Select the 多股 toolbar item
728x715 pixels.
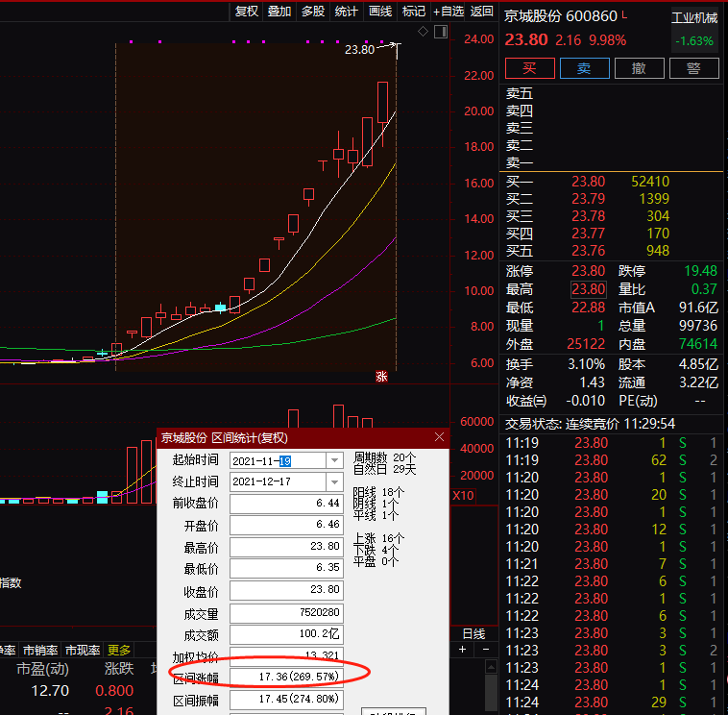point(313,12)
